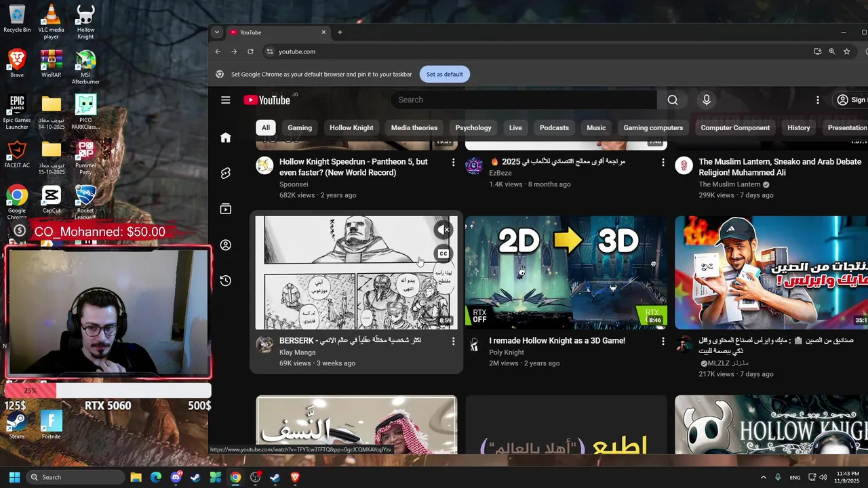Viewport: 868px width, 488px height.
Task: Open the Shorts sidebar icon
Action: tap(226, 174)
